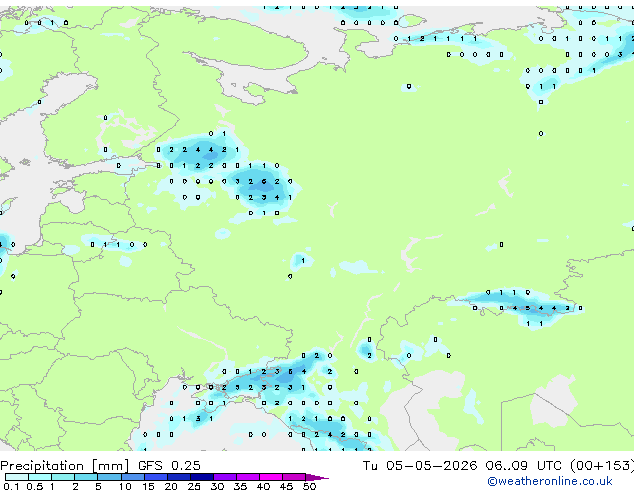Click the 'GFS 0.25' model label

pos(169,466)
